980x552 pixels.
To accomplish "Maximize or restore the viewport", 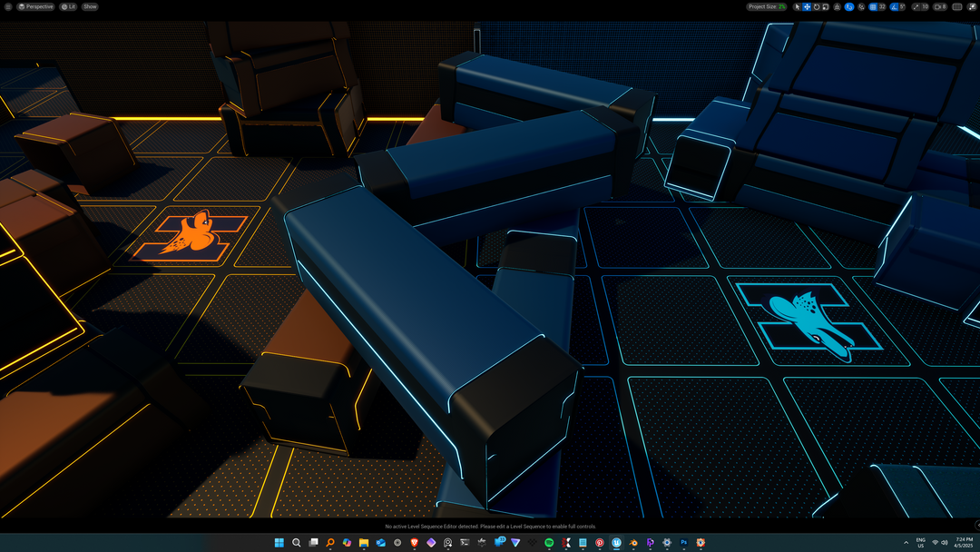I will pyautogui.click(x=972, y=6).
